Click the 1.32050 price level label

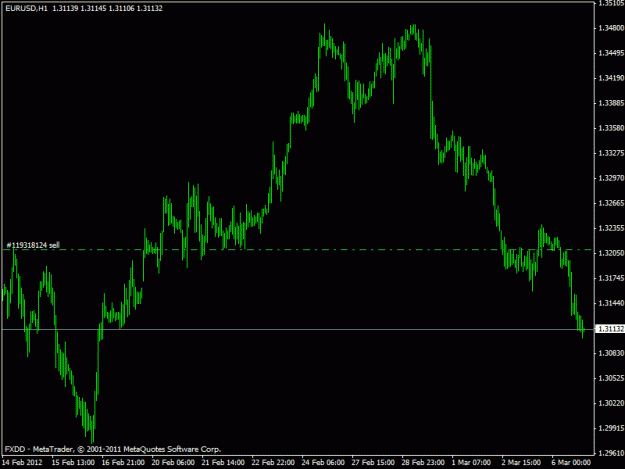(x=611, y=253)
